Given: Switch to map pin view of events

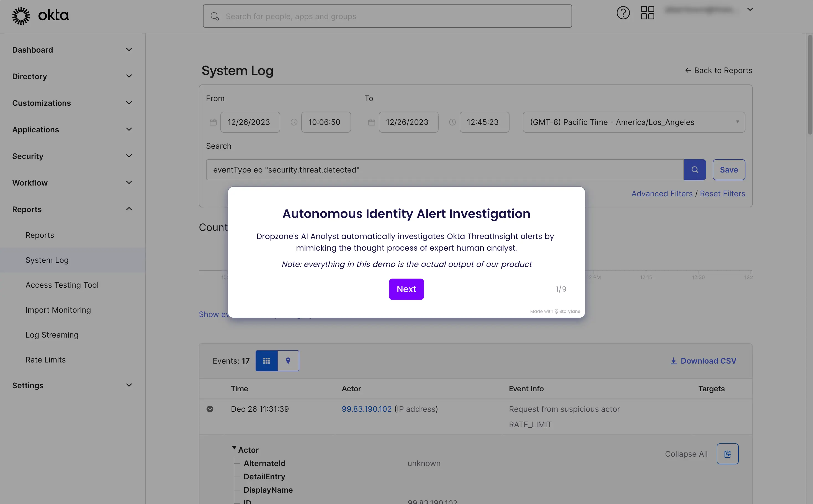Looking at the screenshot, I should click(x=288, y=361).
